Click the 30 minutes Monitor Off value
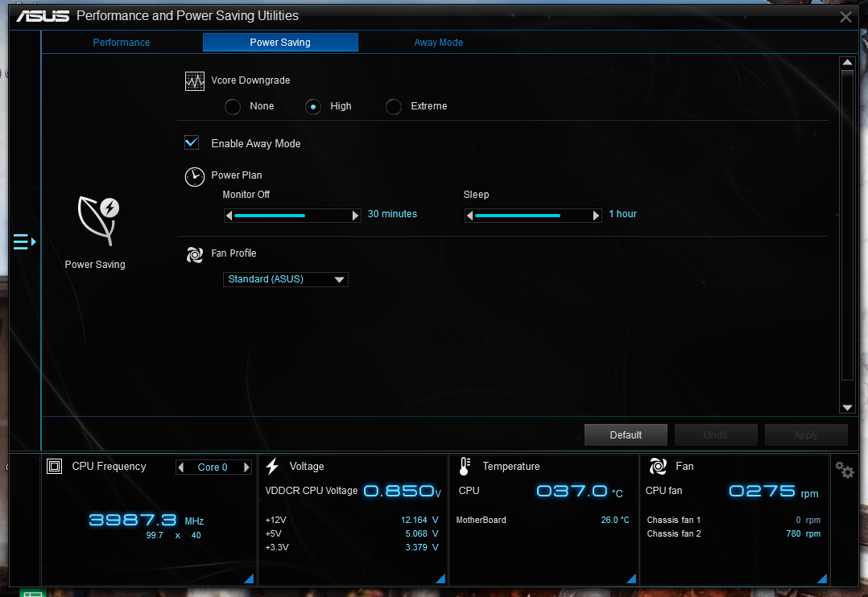Screen dimensions: 868x597 (392, 214)
